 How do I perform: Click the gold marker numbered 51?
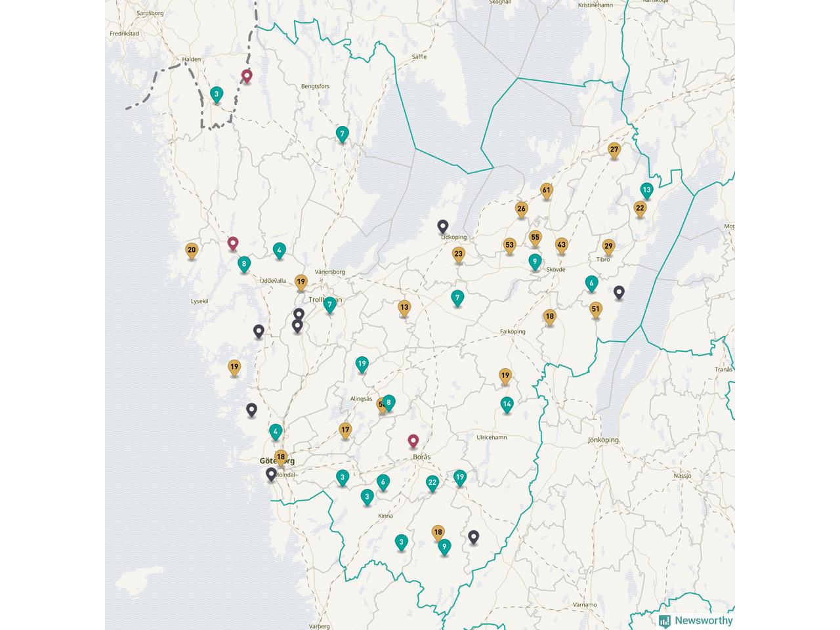(596, 308)
